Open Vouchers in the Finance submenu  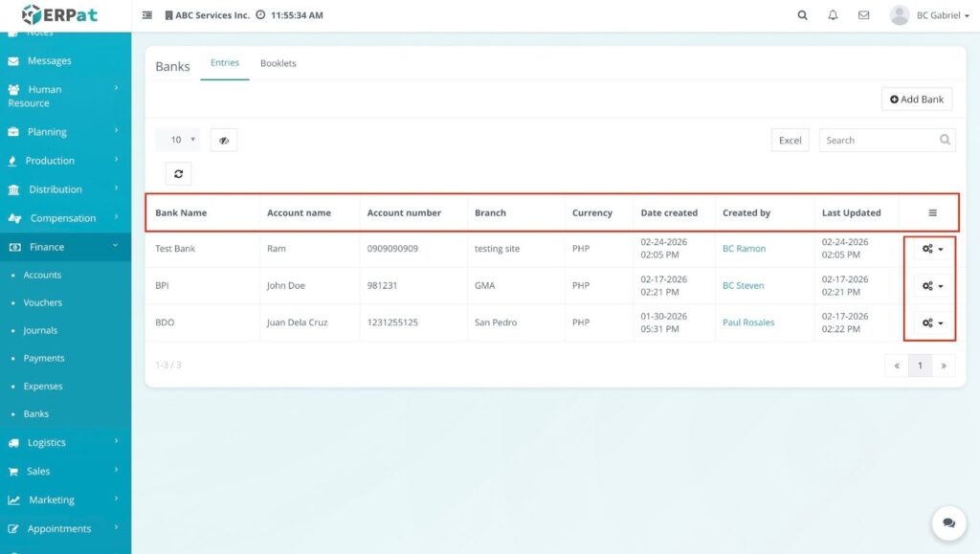coord(43,302)
